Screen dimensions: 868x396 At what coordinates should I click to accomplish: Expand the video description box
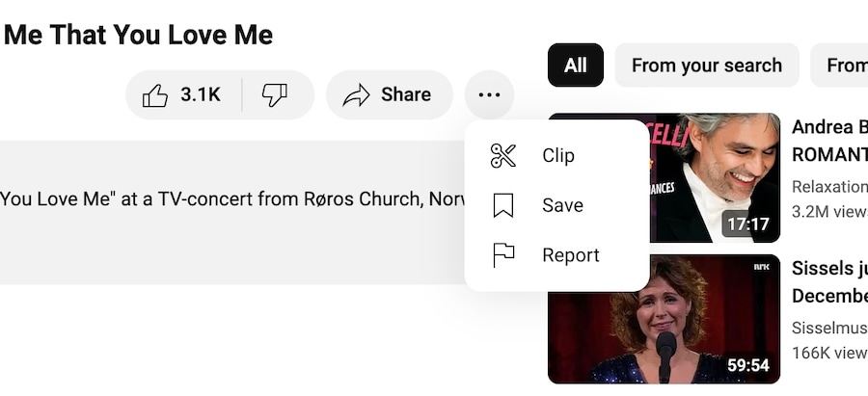coord(232,212)
